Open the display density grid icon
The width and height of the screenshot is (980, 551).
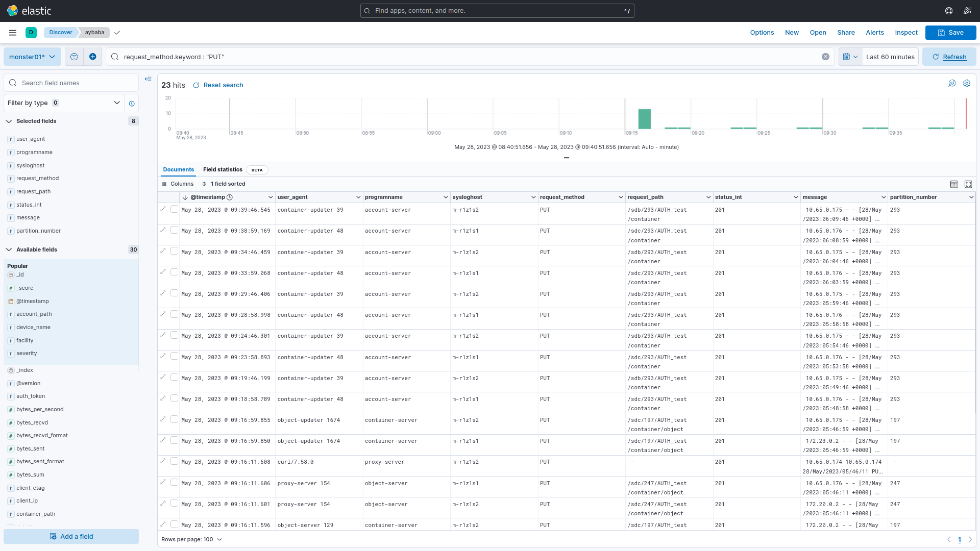tap(953, 184)
